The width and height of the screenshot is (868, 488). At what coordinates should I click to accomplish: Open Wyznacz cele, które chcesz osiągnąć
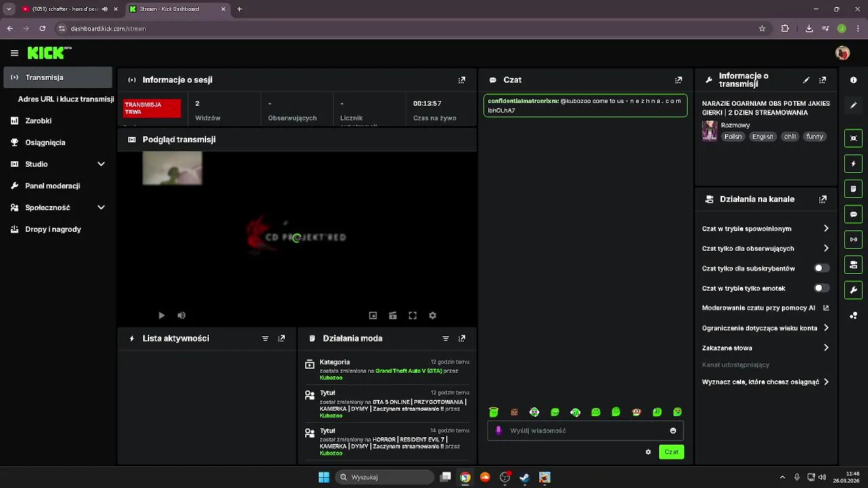766,382
